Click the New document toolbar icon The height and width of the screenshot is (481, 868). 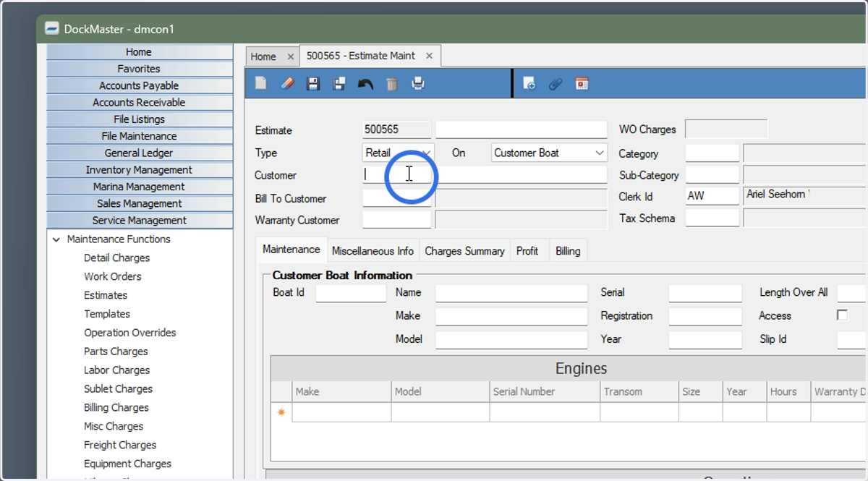coord(261,84)
